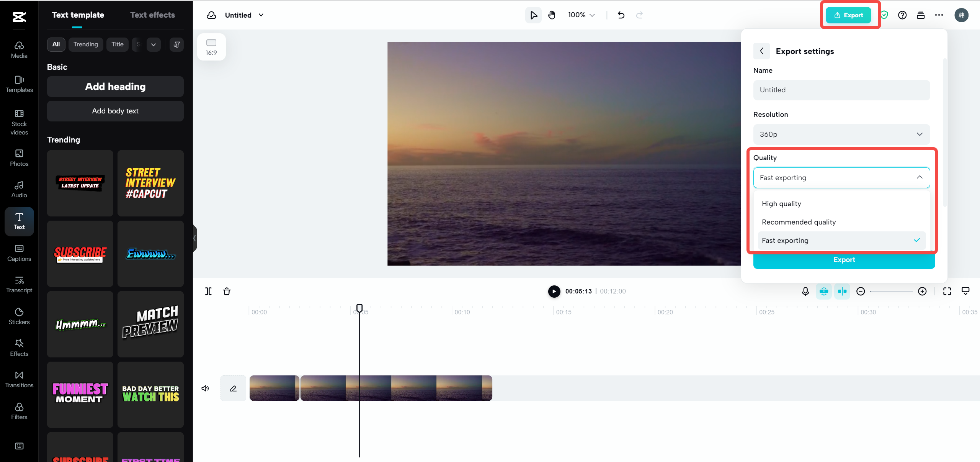Open the Resolution dropdown showing 360p
This screenshot has height=462, width=980.
click(841, 134)
